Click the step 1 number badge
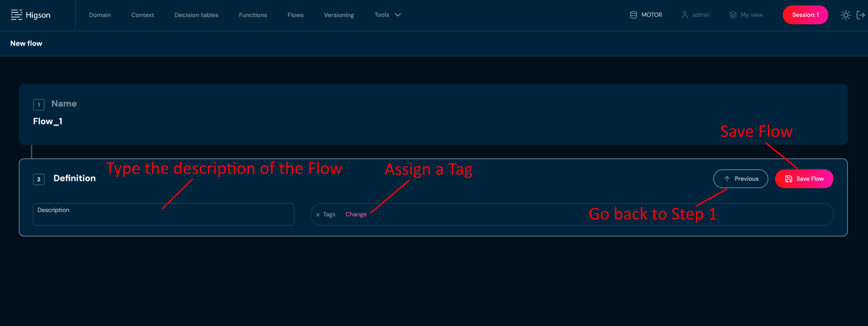Viewport: 868px width, 326px height. pos(39,105)
